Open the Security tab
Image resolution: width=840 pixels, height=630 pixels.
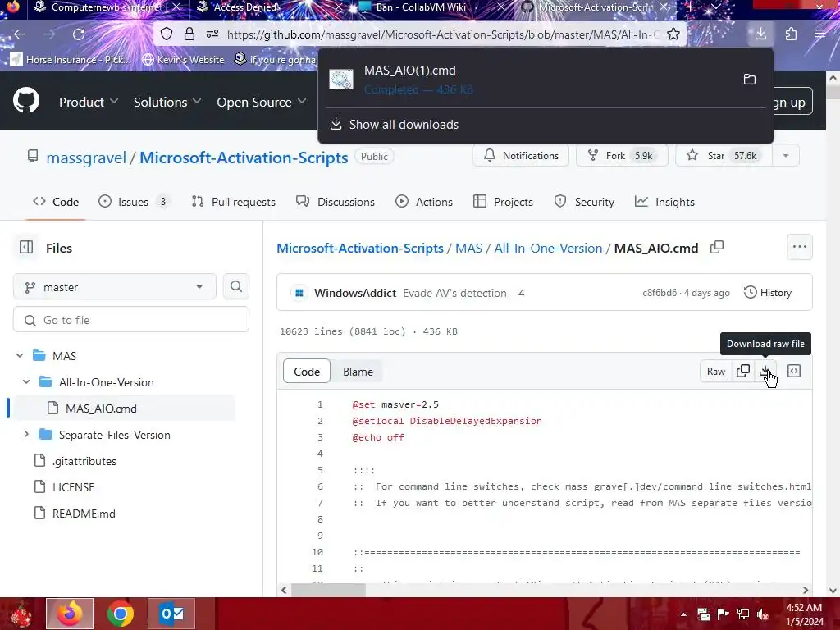(x=584, y=202)
